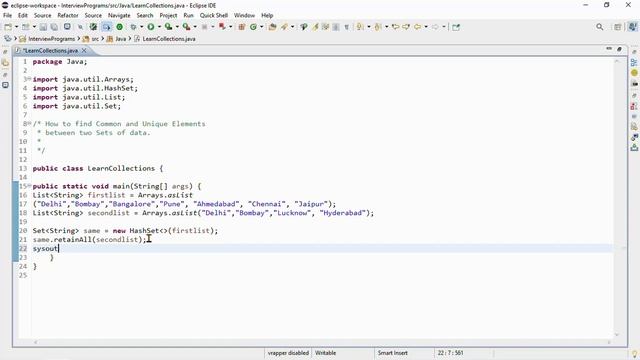Click the light bulb icon in status bar
This screenshot has height=360, width=640.
coord(634,354)
